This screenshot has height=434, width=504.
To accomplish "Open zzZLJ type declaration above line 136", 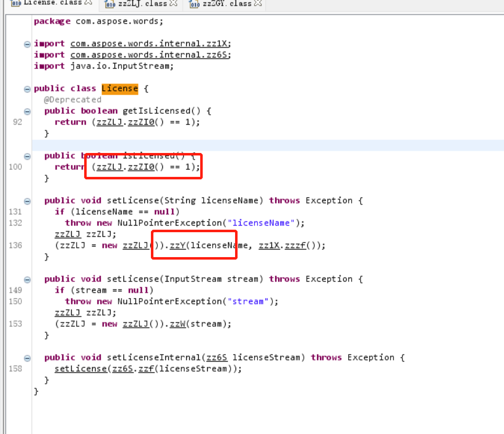I will point(68,234).
